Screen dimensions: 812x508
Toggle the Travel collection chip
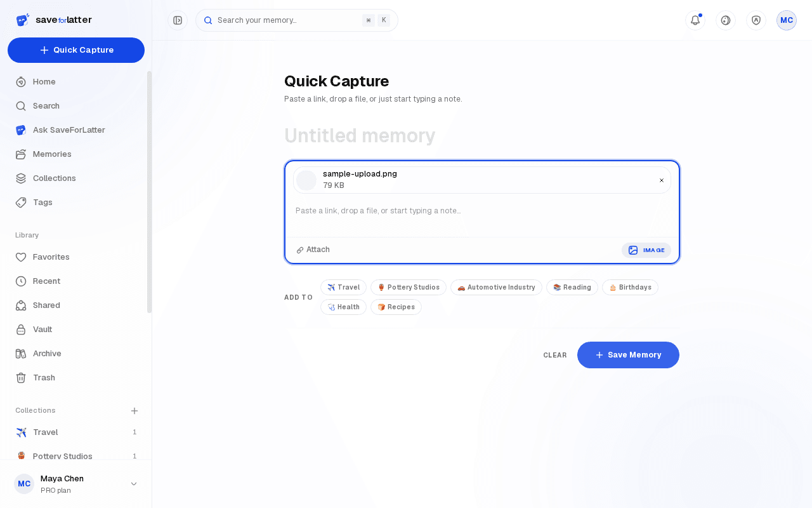pyautogui.click(x=343, y=288)
